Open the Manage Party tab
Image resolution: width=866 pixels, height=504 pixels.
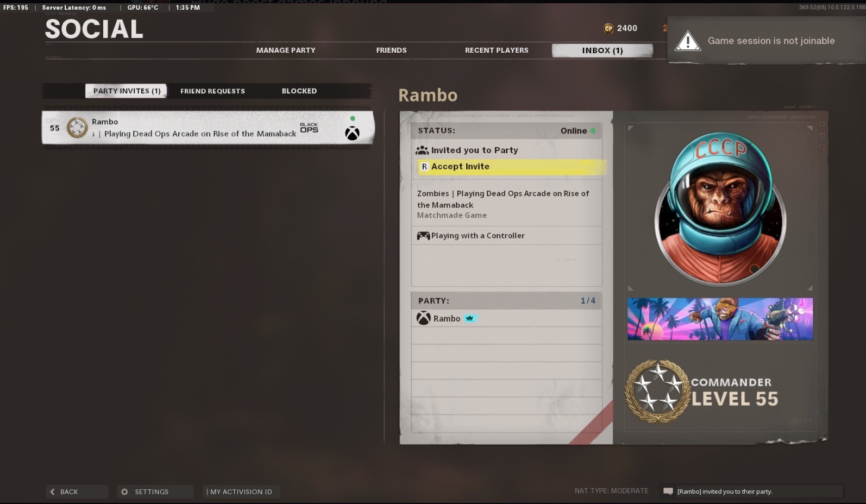286,50
